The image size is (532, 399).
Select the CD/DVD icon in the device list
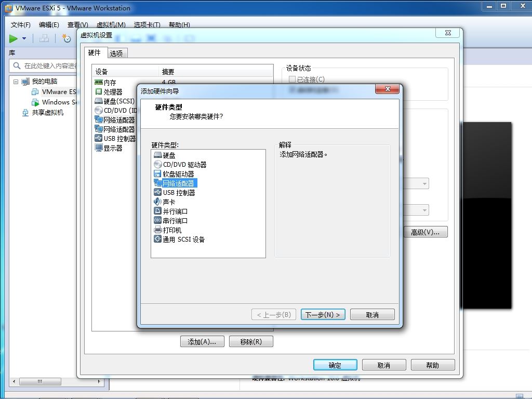point(98,110)
